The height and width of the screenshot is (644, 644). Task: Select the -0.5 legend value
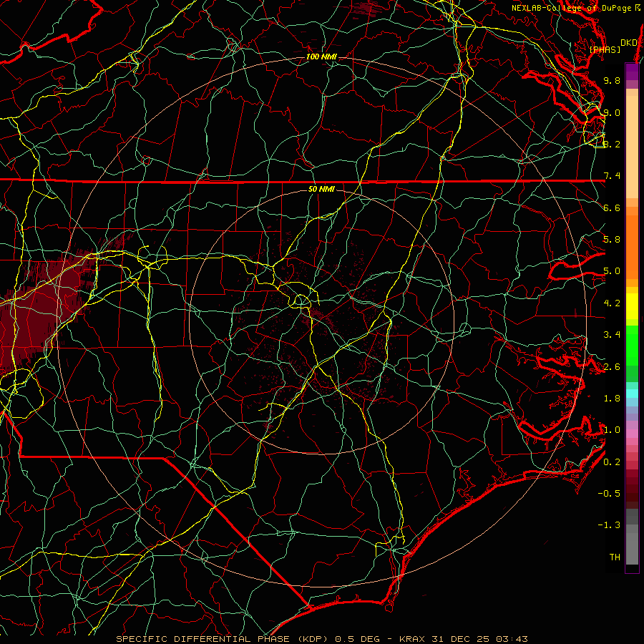coord(609,494)
